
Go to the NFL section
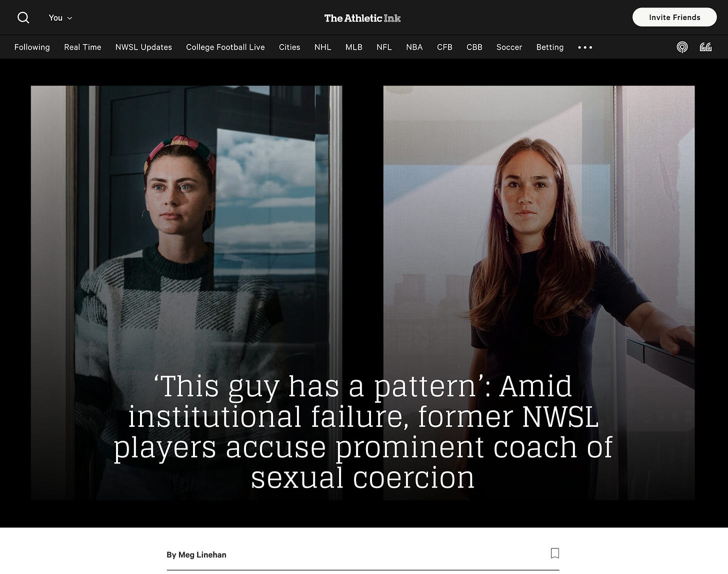384,47
